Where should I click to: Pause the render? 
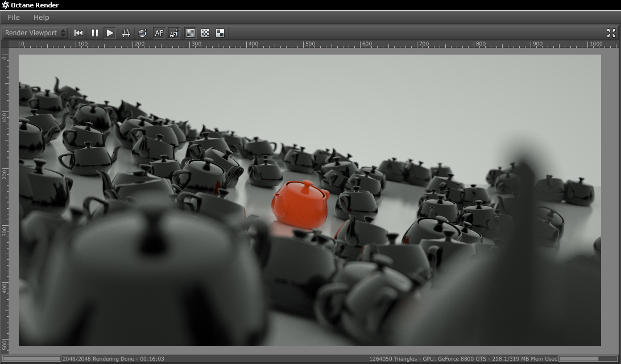[x=94, y=33]
